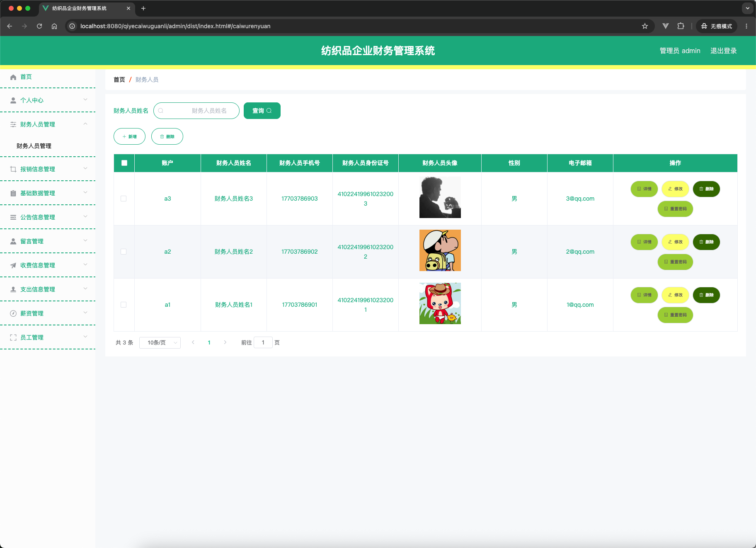Expand the 个人中心 menu chevron
The image size is (756, 548).
coord(85,99)
